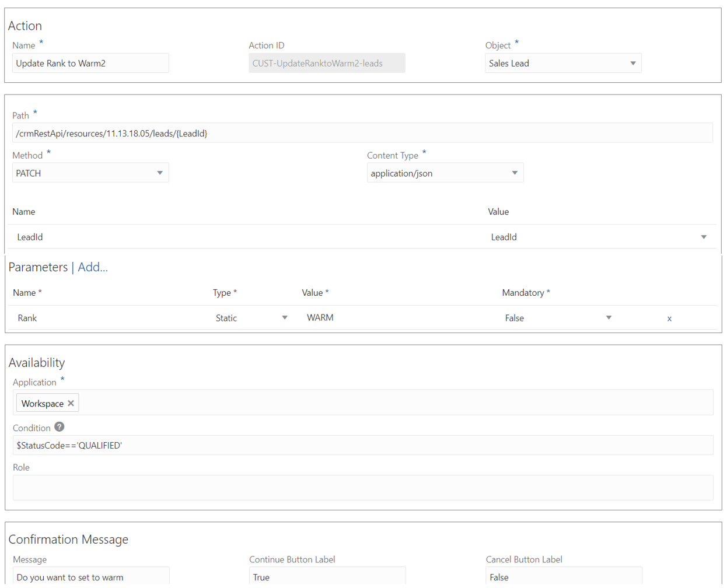
Task: Click the Add... parameters link
Action: click(x=93, y=267)
